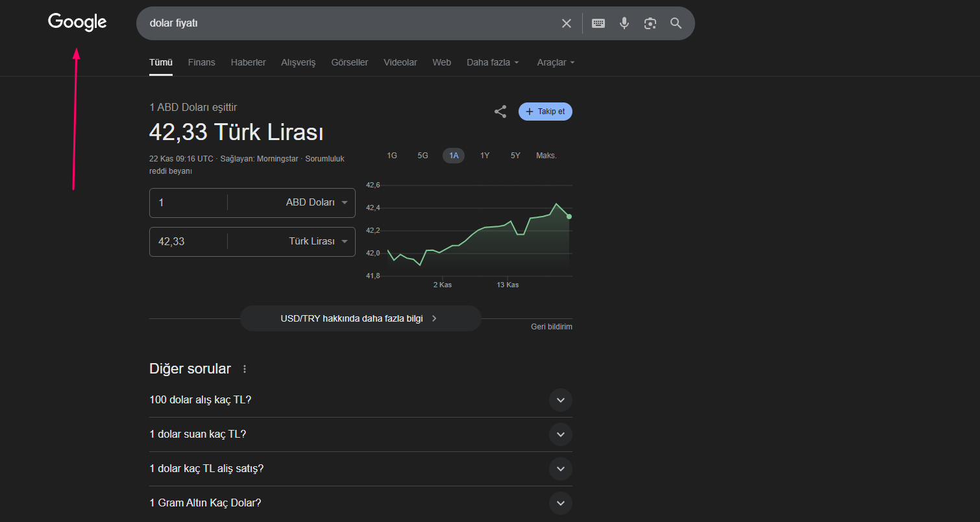
Task: Select the 1A chart range
Action: (454, 156)
